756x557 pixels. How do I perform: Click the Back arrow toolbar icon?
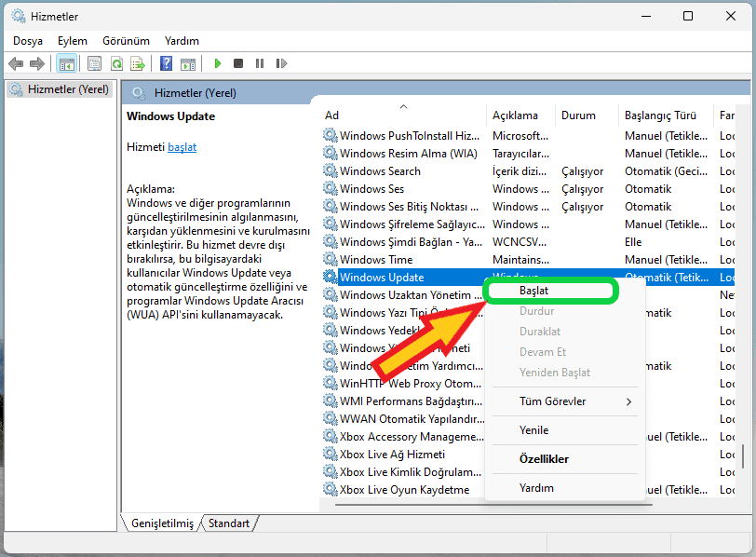pyautogui.click(x=17, y=63)
